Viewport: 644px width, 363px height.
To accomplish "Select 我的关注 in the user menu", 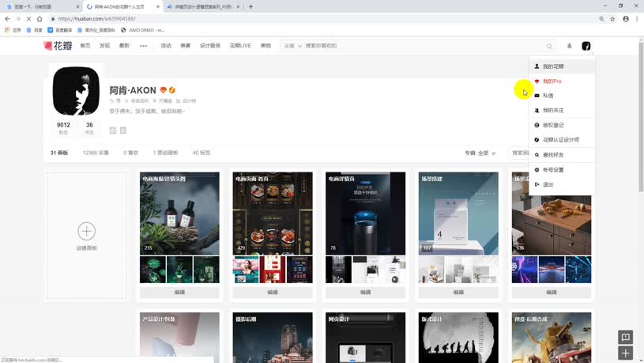I will click(562, 110).
